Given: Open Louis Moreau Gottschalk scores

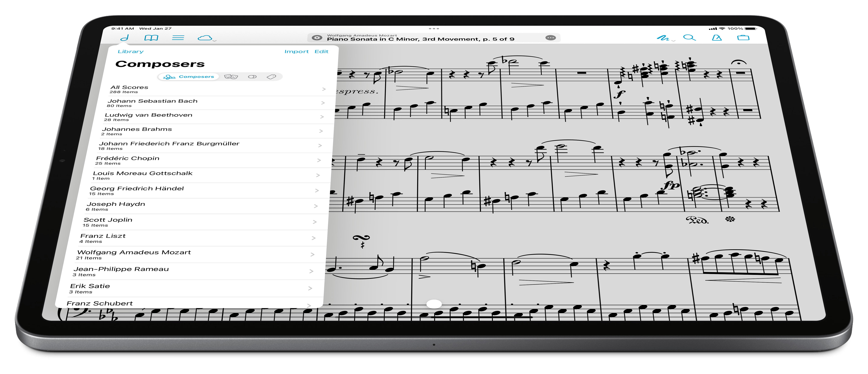Looking at the screenshot, I should (211, 175).
